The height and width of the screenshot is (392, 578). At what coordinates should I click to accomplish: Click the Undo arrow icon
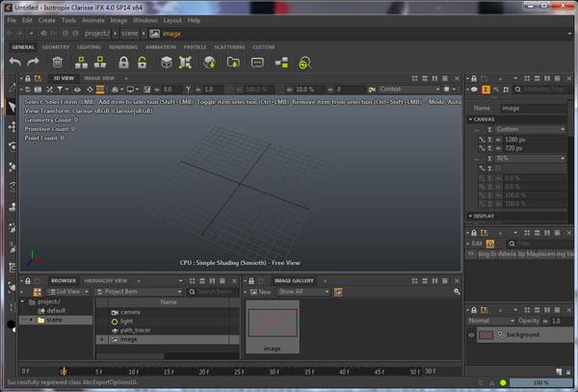point(15,63)
